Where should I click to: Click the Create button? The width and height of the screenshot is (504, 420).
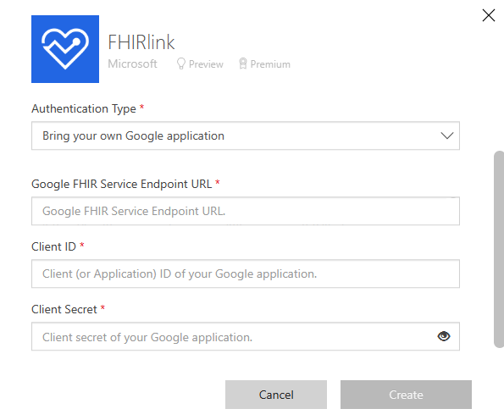[406, 395]
